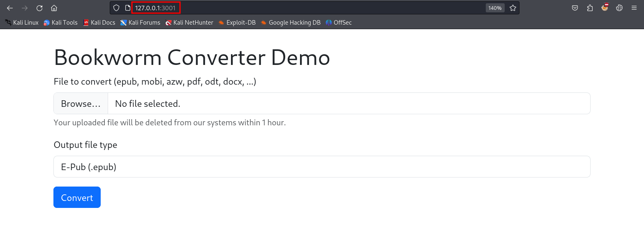Open the Pocket save icon
The width and height of the screenshot is (644, 226).
click(x=575, y=8)
